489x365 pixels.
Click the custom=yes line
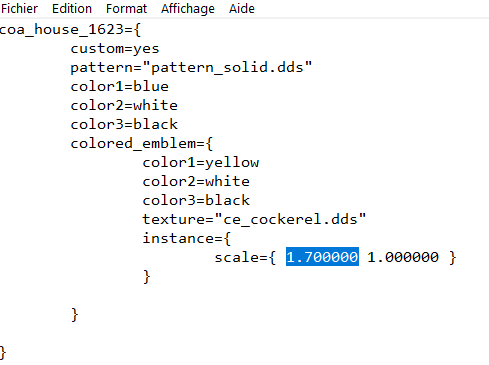tap(115, 49)
